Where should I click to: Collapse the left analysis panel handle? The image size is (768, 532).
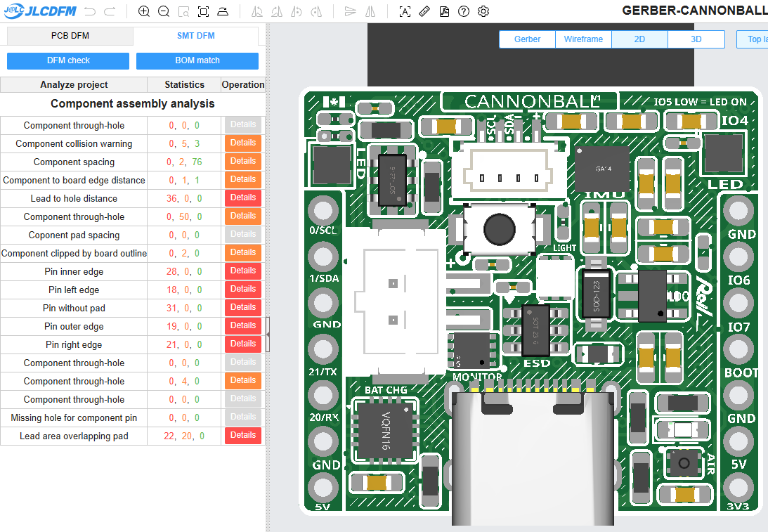coord(268,335)
